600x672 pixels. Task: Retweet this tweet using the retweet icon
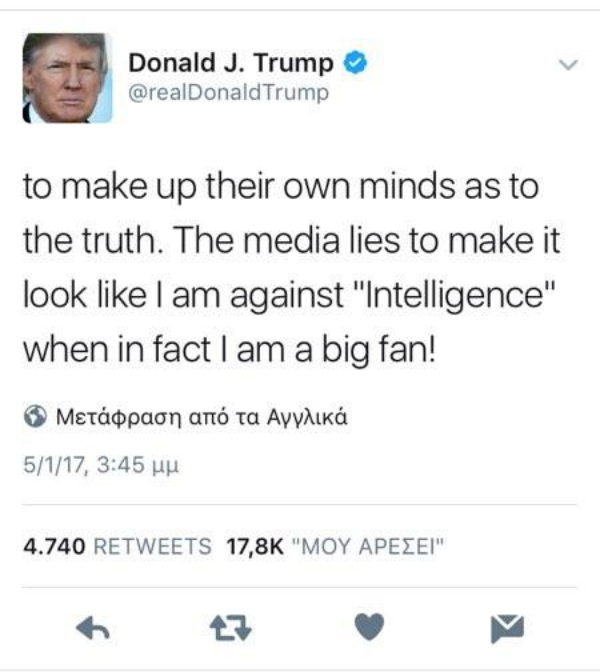[x=231, y=628]
